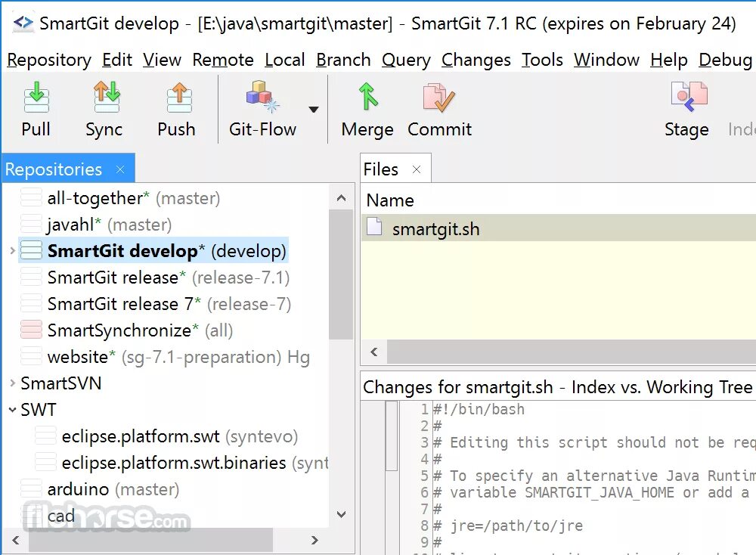Open the Local menu

point(285,60)
